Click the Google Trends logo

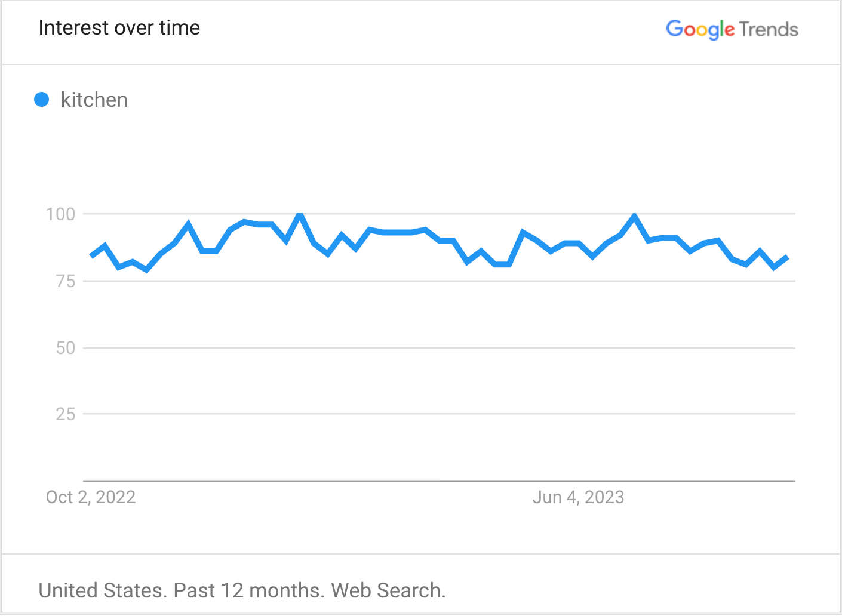coord(732,29)
